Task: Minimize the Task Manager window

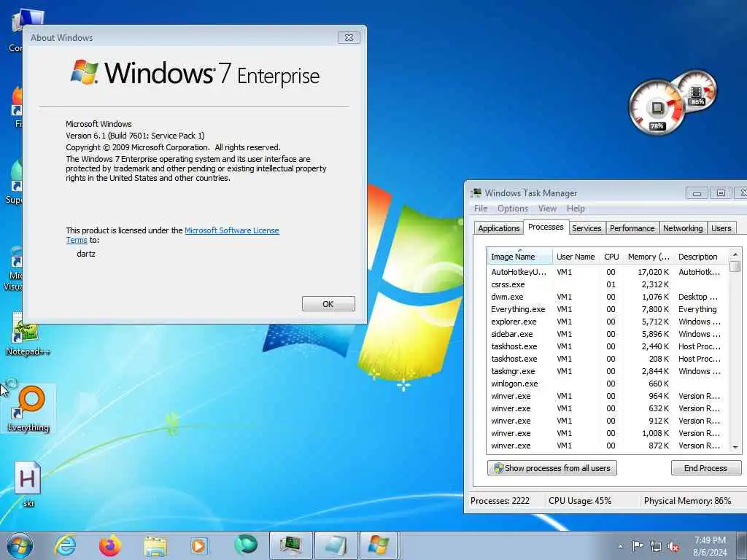Action: point(697,192)
